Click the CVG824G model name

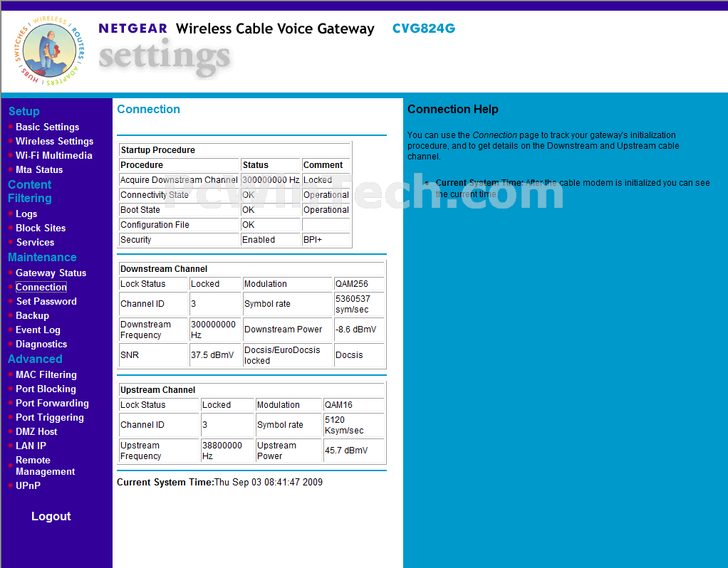tap(423, 28)
